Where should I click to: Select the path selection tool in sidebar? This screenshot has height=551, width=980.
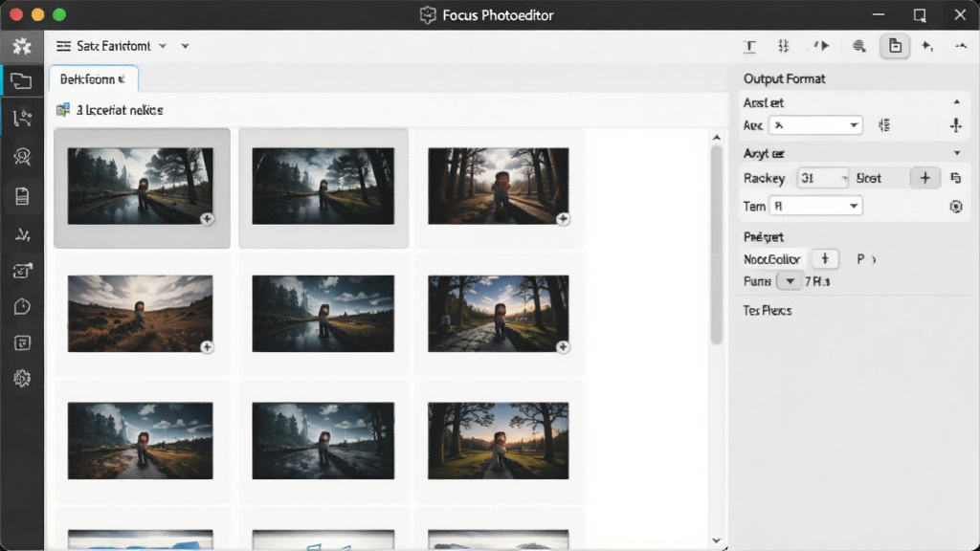22,118
